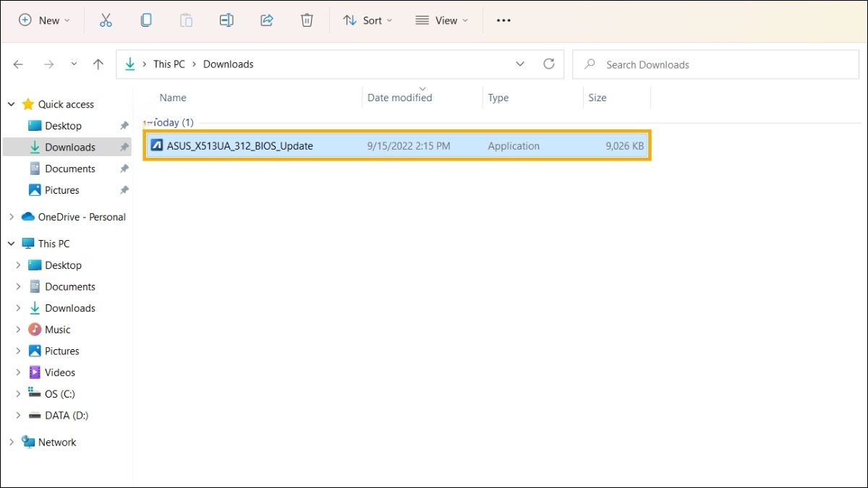Unpin Downloads from Quick access
This screenshot has height=488, width=868.
pyautogui.click(x=124, y=147)
